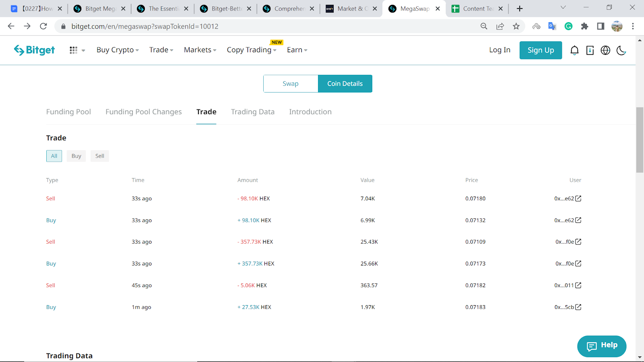Go forward with the browser forward arrow
644x362 pixels.
[27, 26]
